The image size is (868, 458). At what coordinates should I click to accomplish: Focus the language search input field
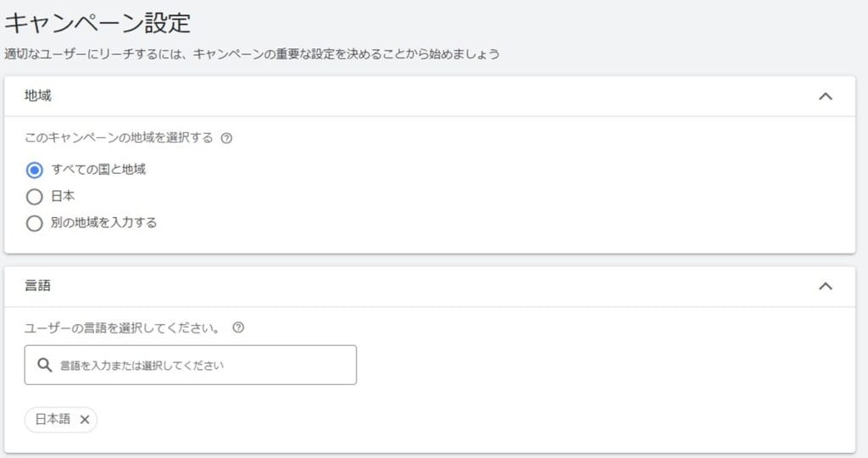tap(191, 365)
